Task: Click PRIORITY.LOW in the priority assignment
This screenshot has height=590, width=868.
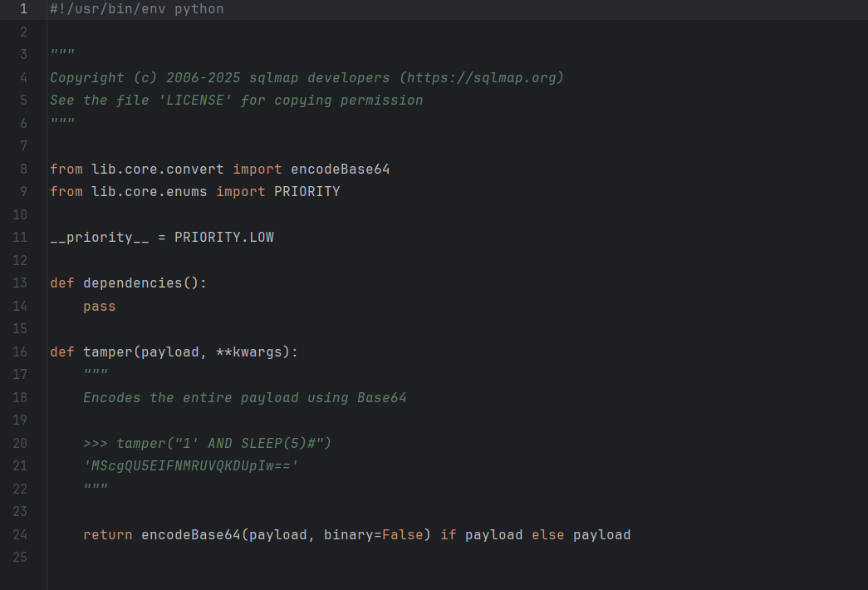Action: click(223, 237)
